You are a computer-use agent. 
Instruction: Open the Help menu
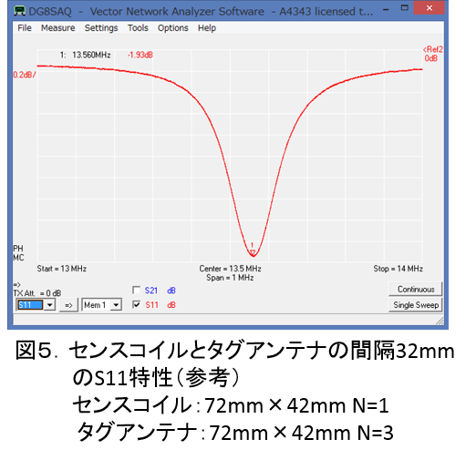(x=207, y=28)
